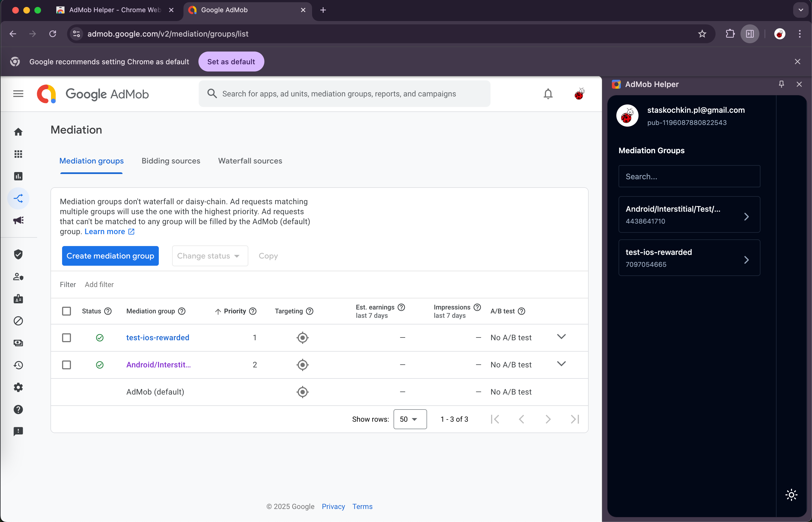
Task: Click the browser address bar URL
Action: click(x=168, y=34)
